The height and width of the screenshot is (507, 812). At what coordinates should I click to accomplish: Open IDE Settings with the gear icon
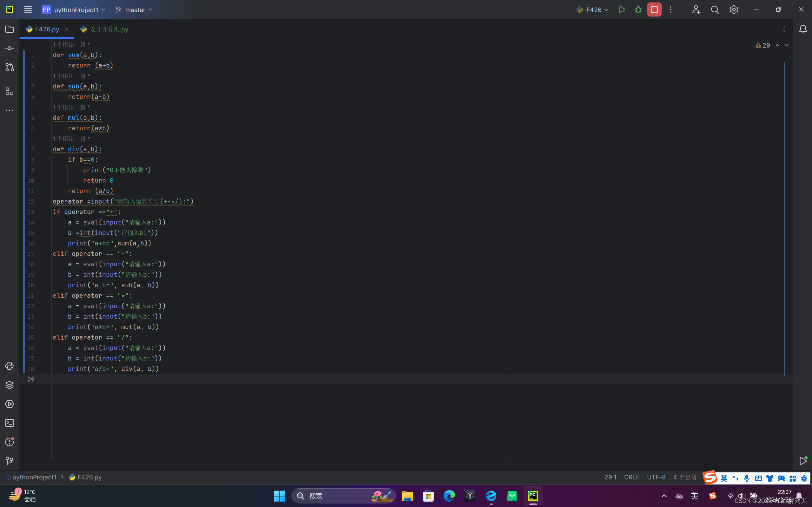pos(734,10)
